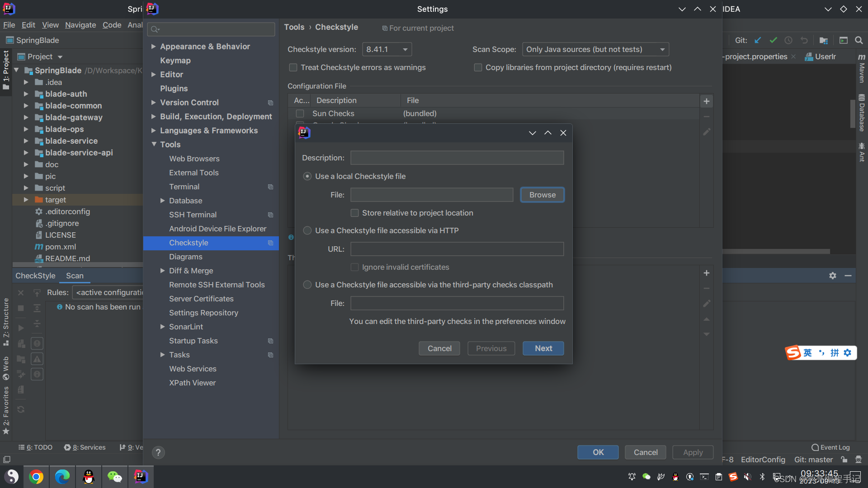Open the TODO tool window tab
Image resolution: width=868 pixels, height=488 pixels.
click(x=36, y=447)
